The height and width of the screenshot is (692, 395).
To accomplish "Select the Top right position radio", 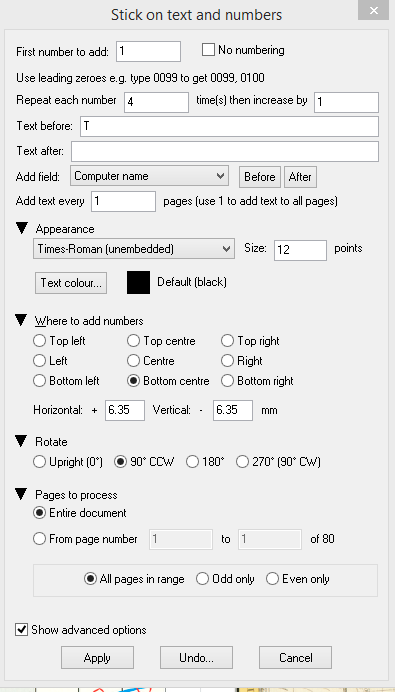I will [x=227, y=341].
